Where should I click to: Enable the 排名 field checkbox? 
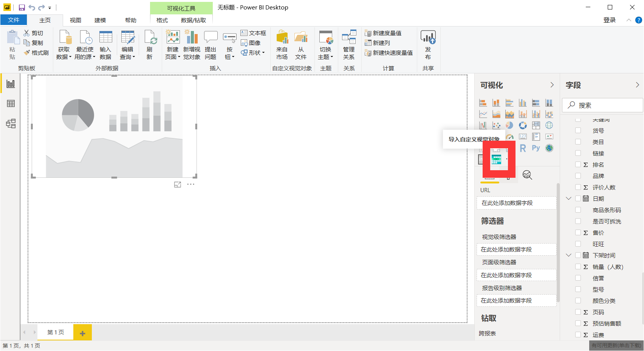[578, 164]
